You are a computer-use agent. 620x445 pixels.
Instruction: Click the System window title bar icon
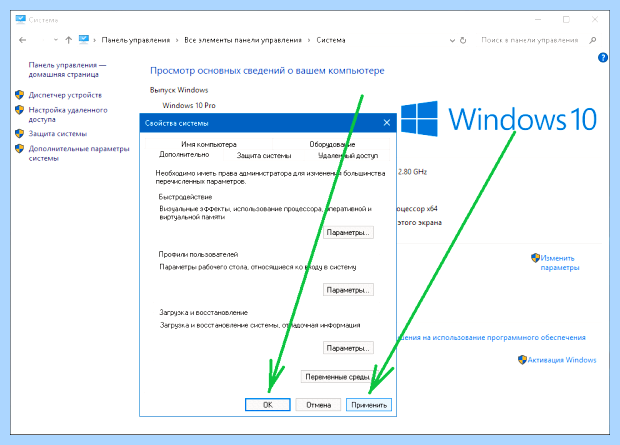(21, 19)
